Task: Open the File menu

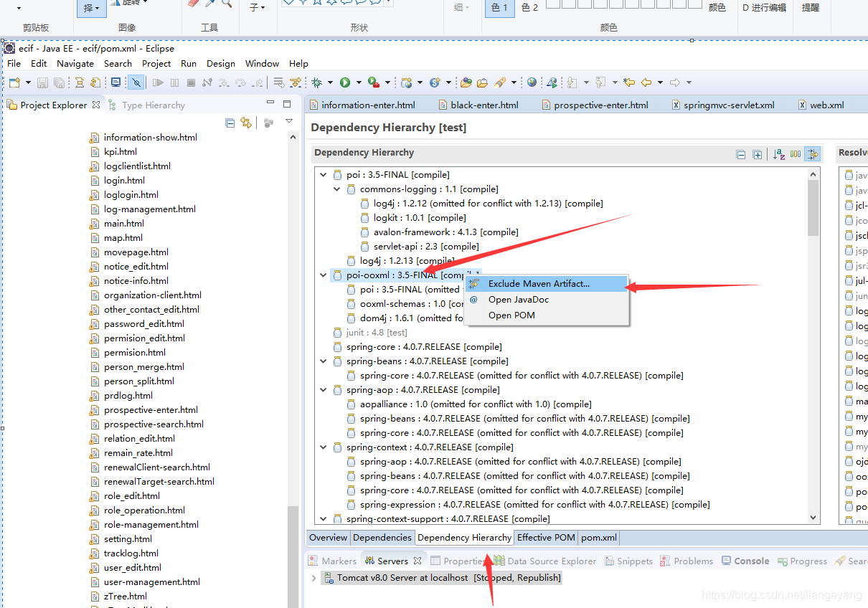Action: tap(14, 63)
